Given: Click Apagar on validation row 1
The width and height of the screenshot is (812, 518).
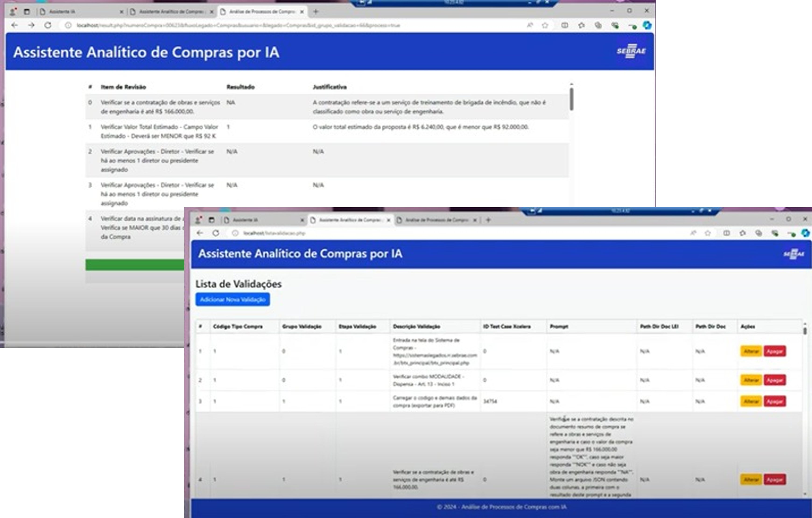Looking at the screenshot, I should 775,350.
